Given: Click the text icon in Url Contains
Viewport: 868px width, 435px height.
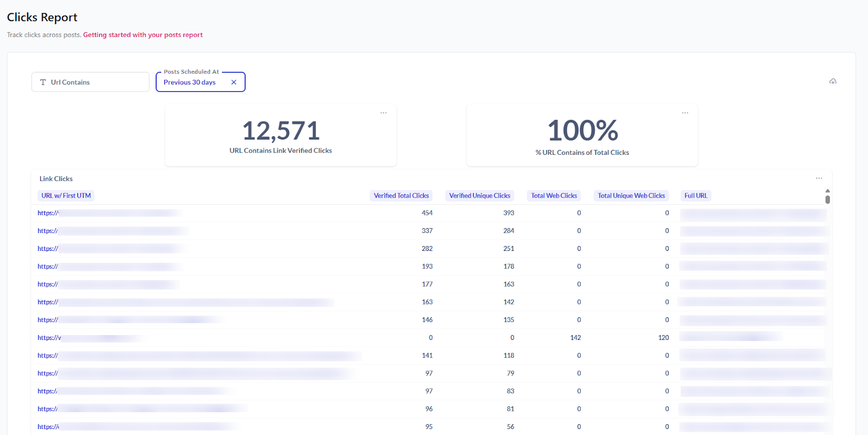Looking at the screenshot, I should (x=43, y=83).
